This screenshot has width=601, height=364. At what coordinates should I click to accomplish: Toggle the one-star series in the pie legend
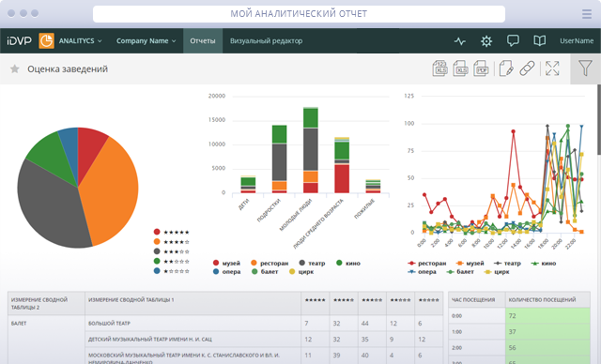(x=171, y=271)
